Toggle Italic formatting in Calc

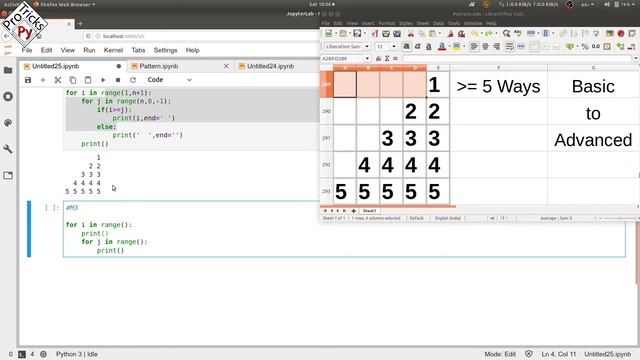pos(418,47)
